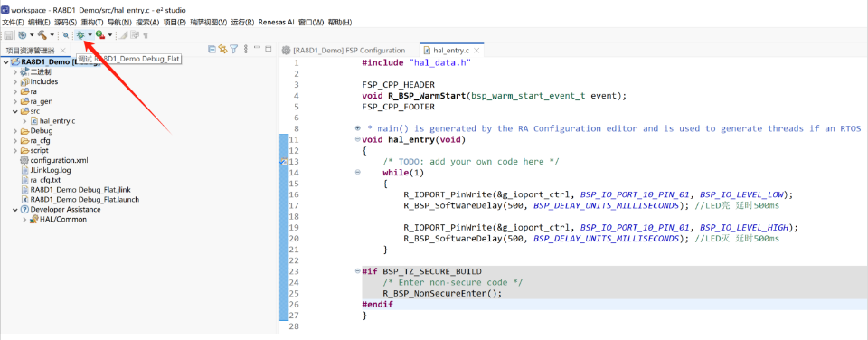Open the 瑞萨视图(V) menu

pyautogui.click(x=208, y=22)
